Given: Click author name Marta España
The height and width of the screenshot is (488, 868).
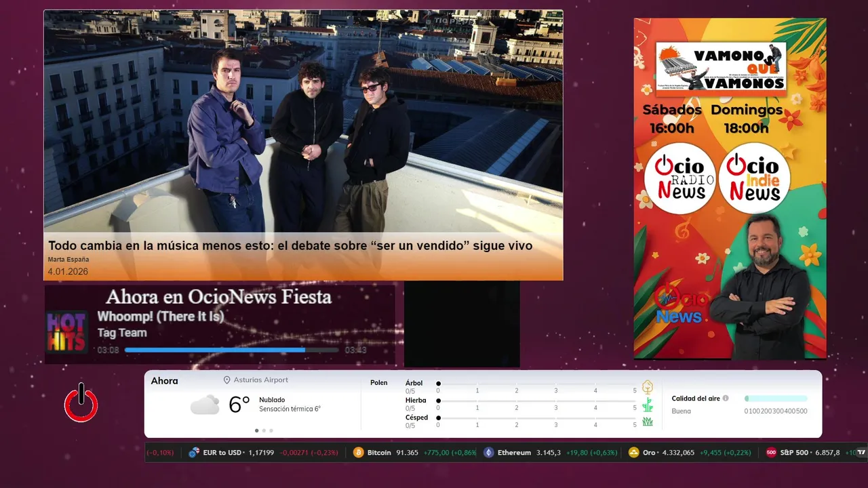Looking at the screenshot, I should click(68, 260).
